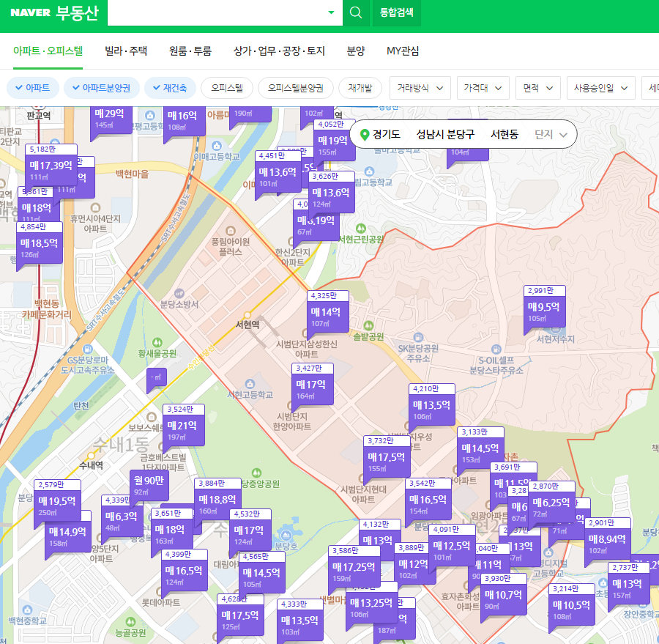Screen dimensions: 659x644
Task: Enable 오피스텔분양권 filter chip
Action: pos(296,88)
